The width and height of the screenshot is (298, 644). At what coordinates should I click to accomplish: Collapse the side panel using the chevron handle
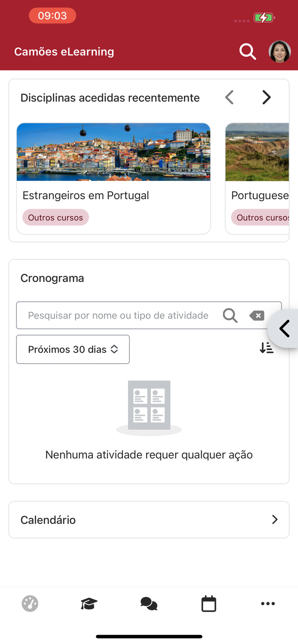click(x=285, y=328)
